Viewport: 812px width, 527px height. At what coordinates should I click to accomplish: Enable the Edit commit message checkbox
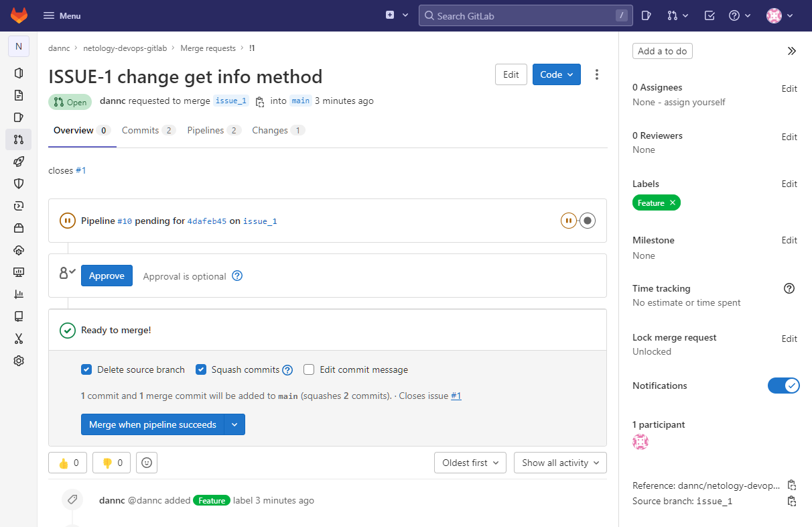pyautogui.click(x=309, y=369)
